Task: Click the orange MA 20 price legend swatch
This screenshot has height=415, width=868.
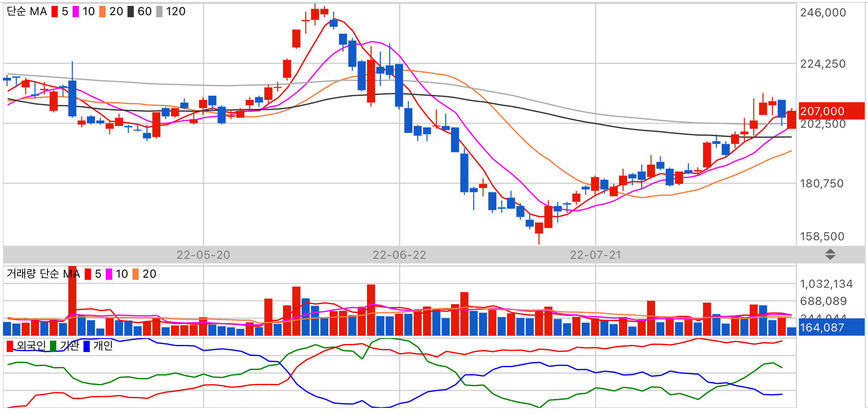Action: tap(102, 12)
